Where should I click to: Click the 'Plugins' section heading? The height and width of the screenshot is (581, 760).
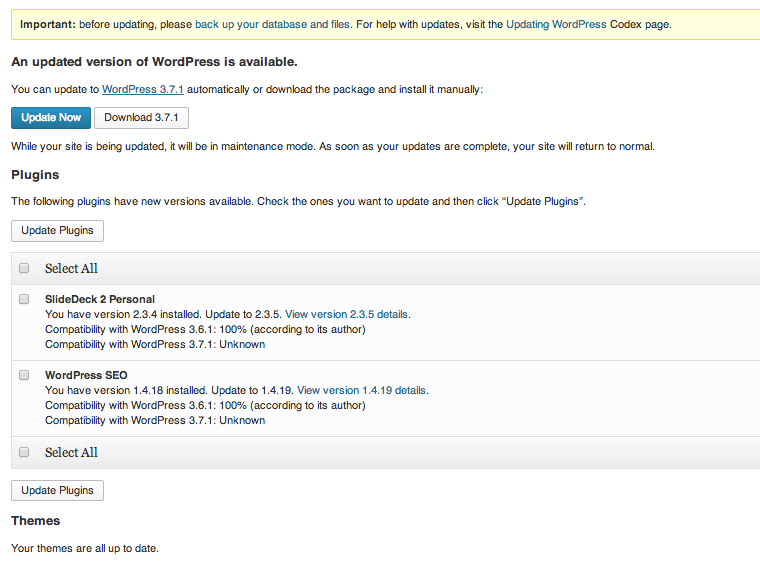point(35,175)
